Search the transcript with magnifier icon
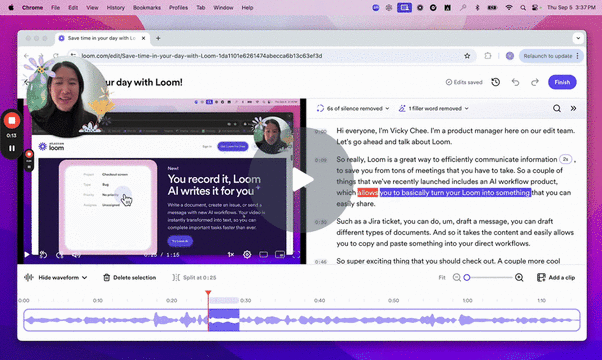Image resolution: width=602 pixels, height=360 pixels. point(557,109)
